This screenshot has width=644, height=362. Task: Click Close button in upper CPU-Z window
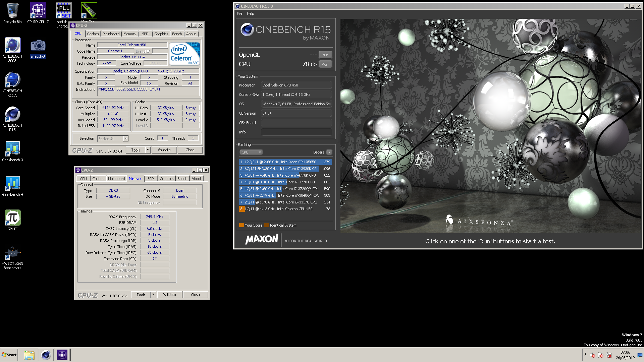point(190,150)
